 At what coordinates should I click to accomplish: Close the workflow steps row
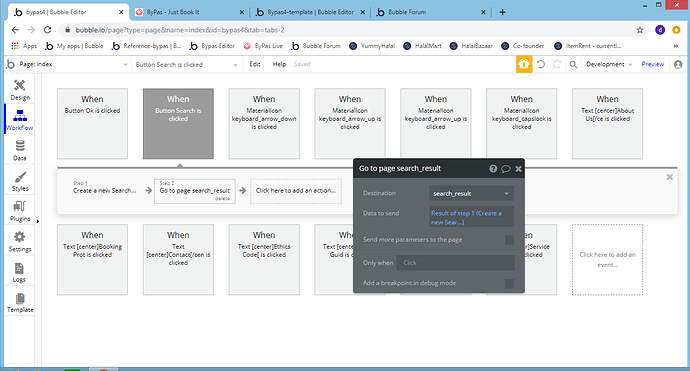click(669, 177)
